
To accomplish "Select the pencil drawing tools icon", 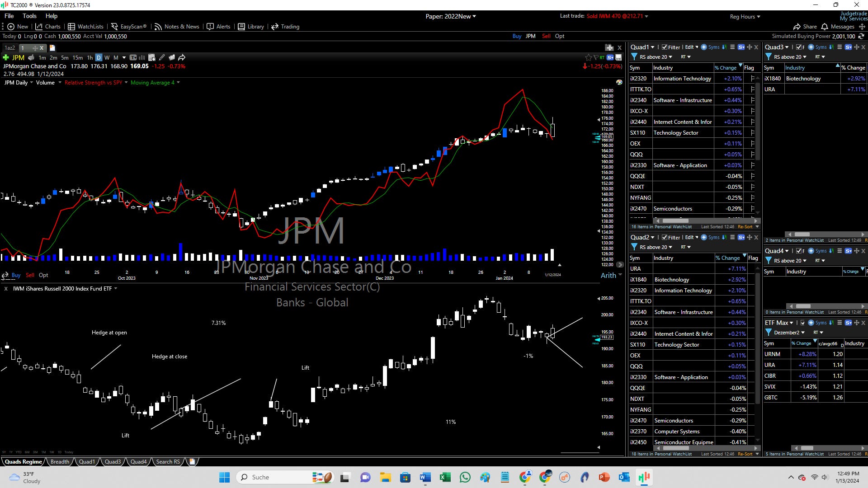I will pyautogui.click(x=162, y=57).
